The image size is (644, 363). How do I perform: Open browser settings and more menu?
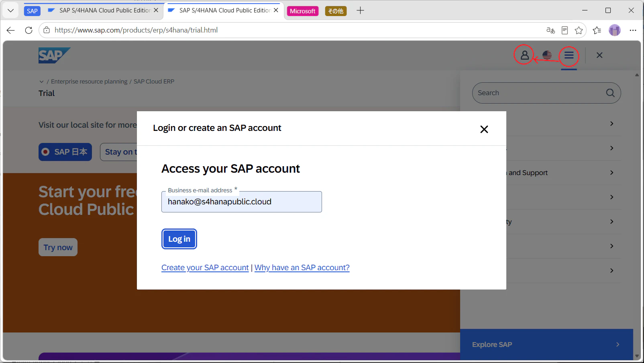coord(633,30)
